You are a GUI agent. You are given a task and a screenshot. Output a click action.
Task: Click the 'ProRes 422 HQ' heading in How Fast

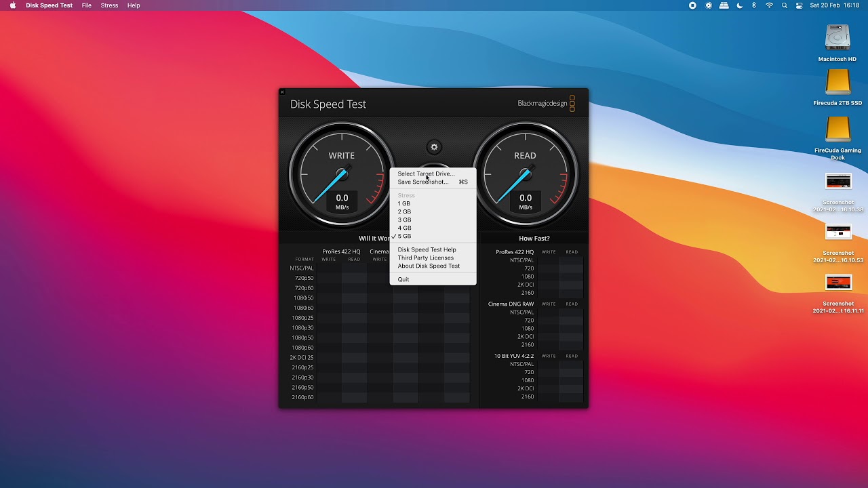click(x=515, y=252)
